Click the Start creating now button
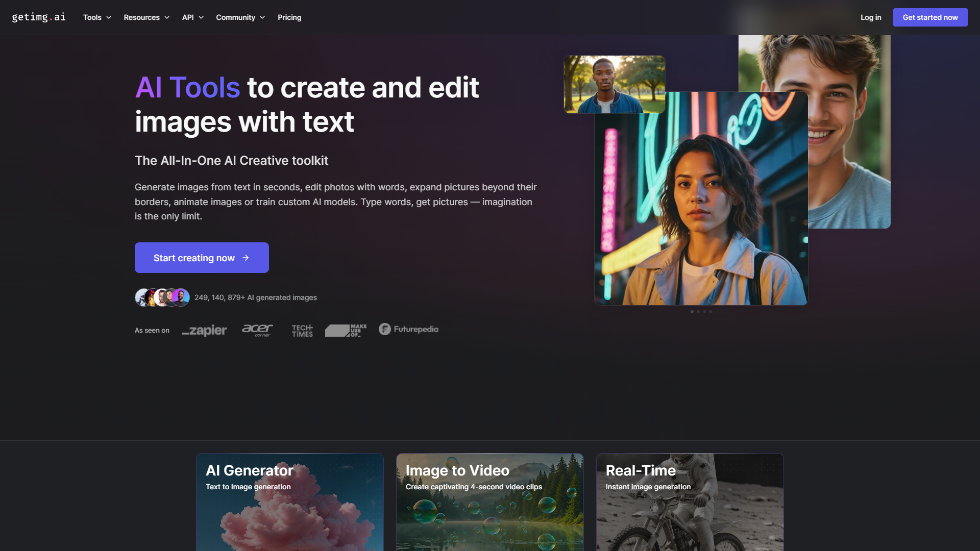The height and width of the screenshot is (551, 980). click(x=201, y=258)
